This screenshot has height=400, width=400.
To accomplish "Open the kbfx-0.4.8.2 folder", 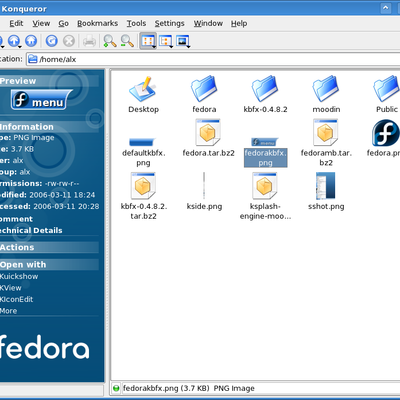I will click(x=265, y=95).
